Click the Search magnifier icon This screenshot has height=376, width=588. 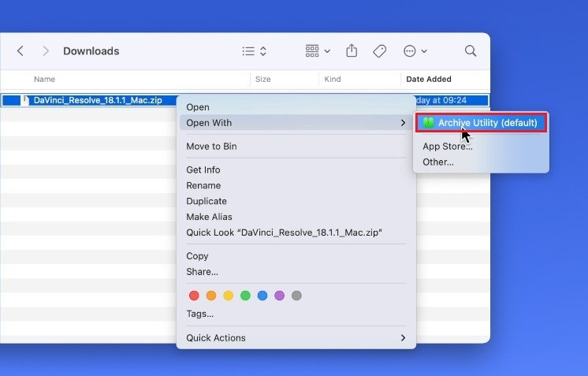click(471, 50)
